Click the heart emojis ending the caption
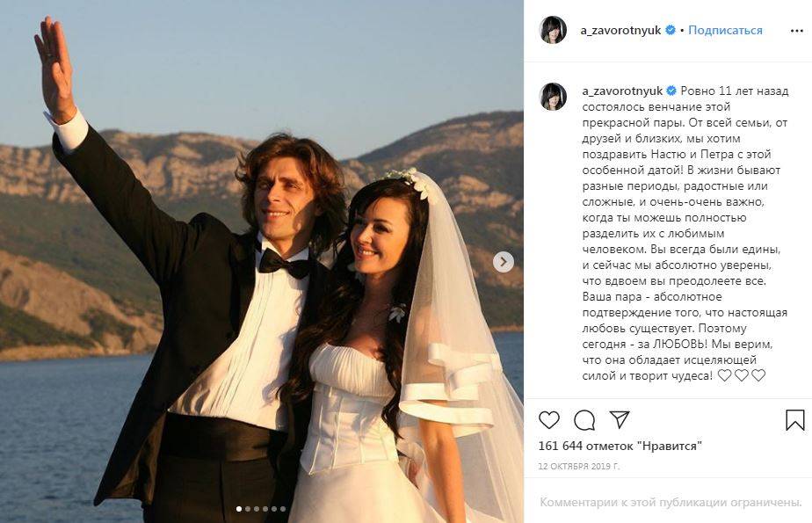 pos(742,375)
